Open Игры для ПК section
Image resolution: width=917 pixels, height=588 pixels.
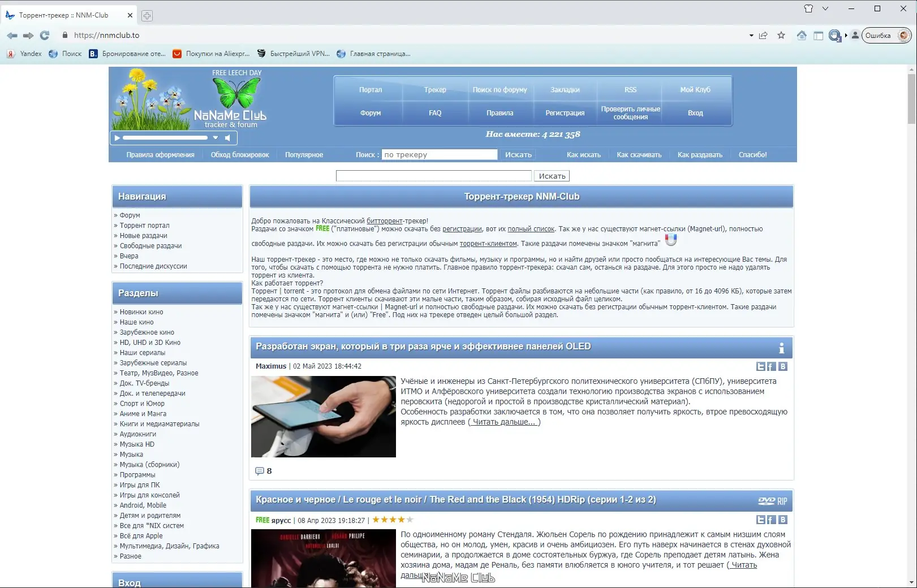coord(140,485)
